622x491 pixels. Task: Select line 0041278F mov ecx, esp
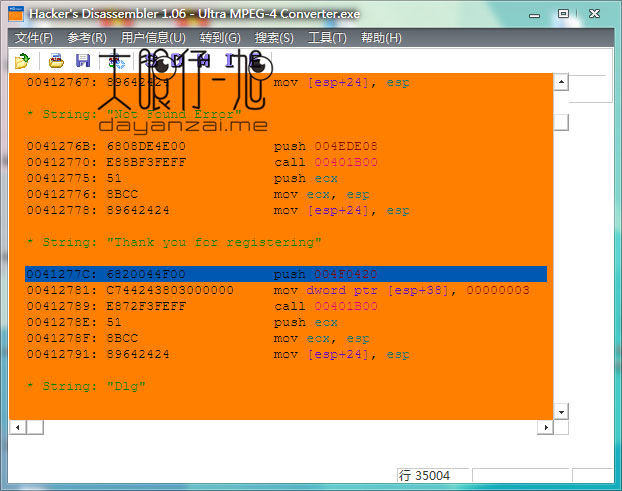coord(198,338)
